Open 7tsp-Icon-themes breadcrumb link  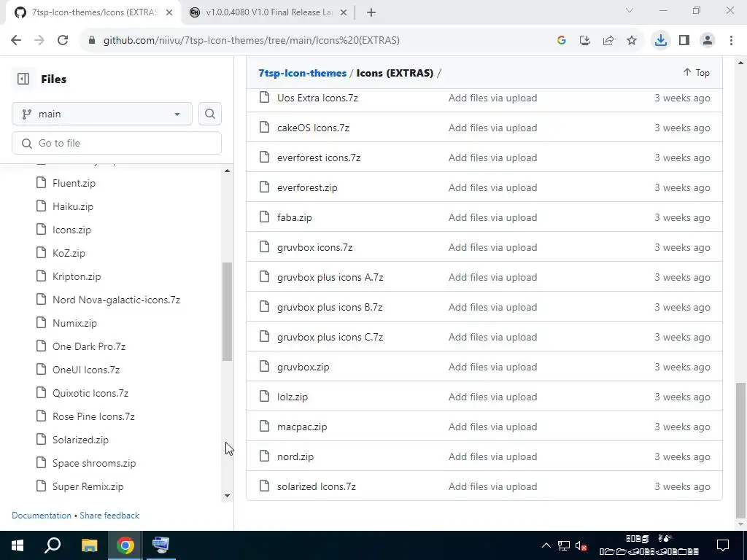(x=302, y=73)
